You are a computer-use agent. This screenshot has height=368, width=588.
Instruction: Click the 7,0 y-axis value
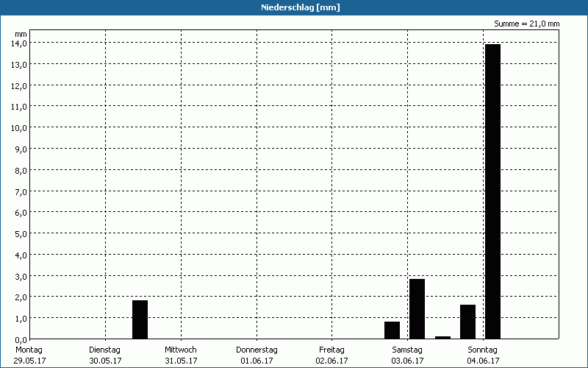21,191
